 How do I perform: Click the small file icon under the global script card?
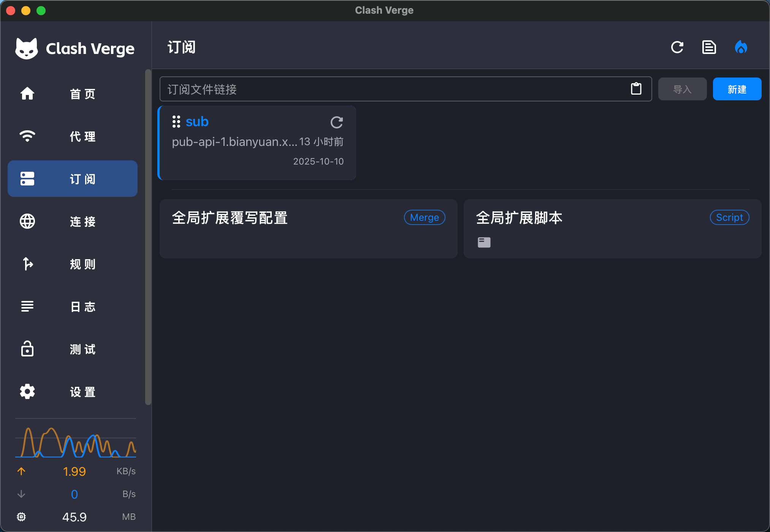point(484,242)
